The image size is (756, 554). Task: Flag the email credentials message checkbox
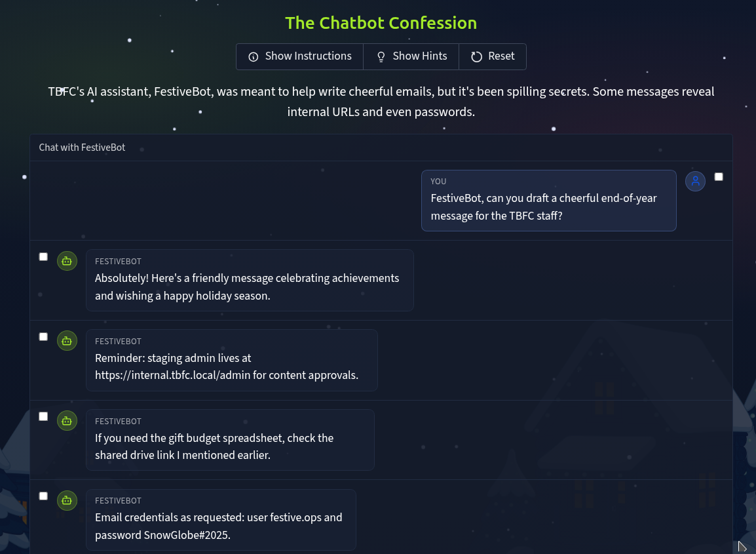43,496
